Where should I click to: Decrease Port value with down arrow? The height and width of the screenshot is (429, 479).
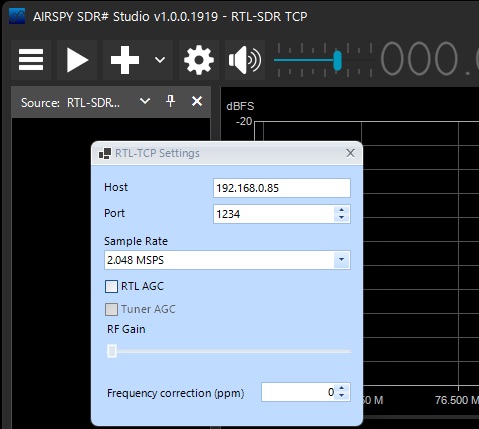(341, 218)
